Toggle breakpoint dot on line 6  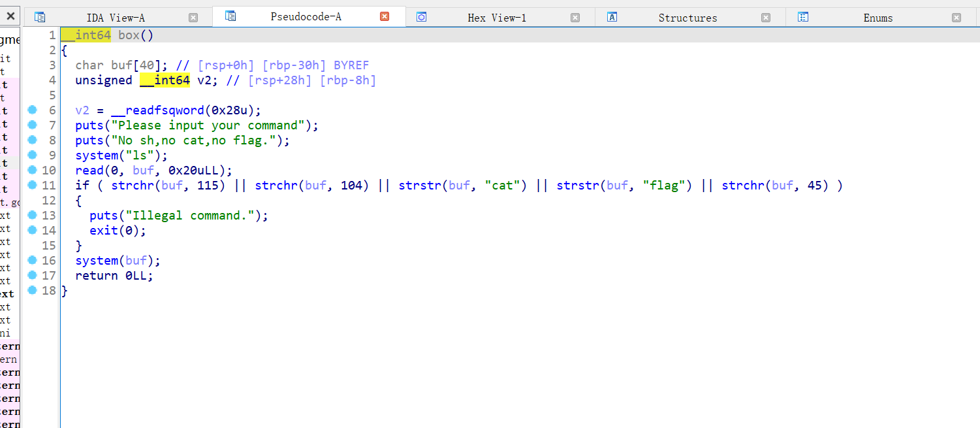click(x=33, y=110)
